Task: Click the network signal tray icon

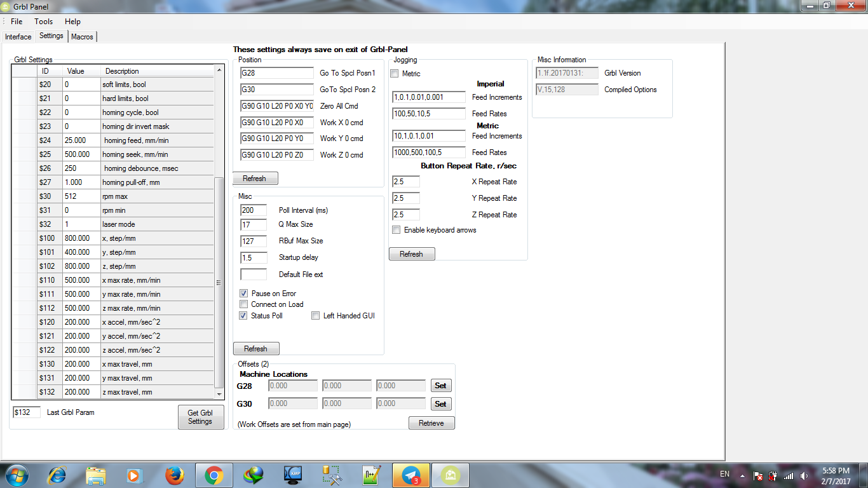Action: (789, 475)
